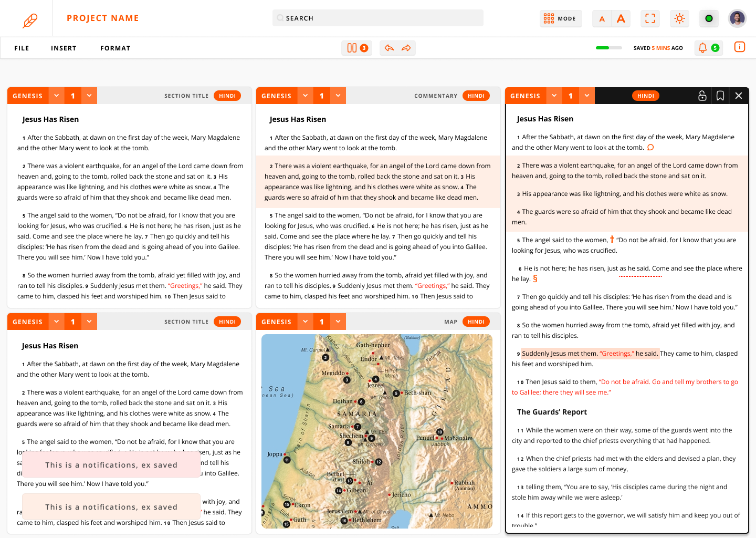
Task: Click the green save progress bar
Action: [x=609, y=48]
